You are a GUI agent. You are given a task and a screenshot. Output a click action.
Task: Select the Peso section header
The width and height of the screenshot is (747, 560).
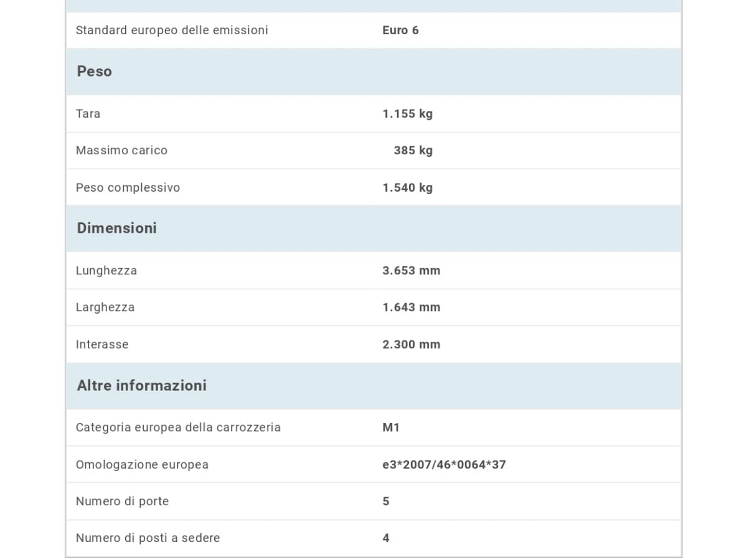click(x=374, y=72)
